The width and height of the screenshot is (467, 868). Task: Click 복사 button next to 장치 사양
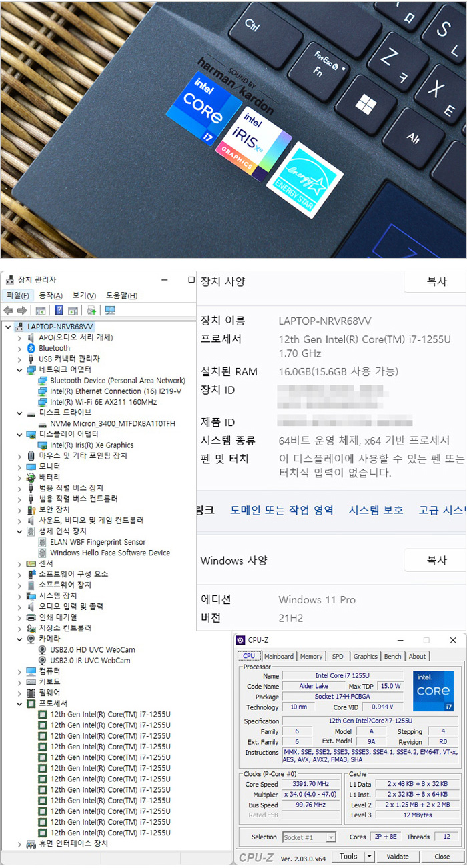[435, 282]
